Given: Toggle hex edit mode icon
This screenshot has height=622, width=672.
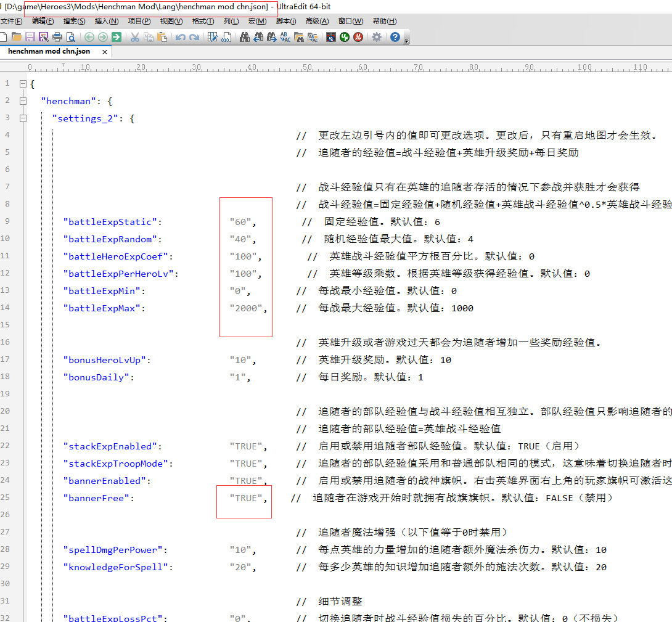Looking at the screenshot, I should pyautogui.click(x=226, y=37).
